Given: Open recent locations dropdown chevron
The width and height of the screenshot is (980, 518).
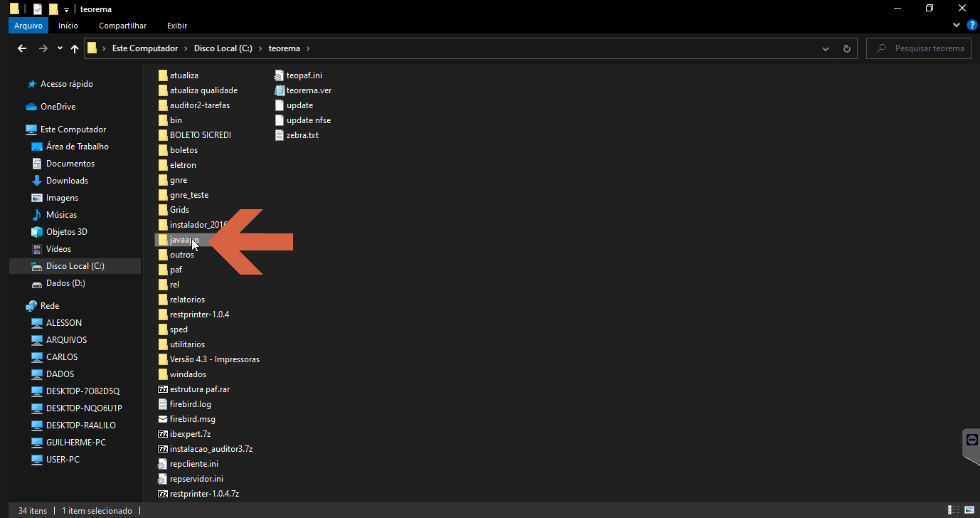Looking at the screenshot, I should pyautogui.click(x=60, y=48).
